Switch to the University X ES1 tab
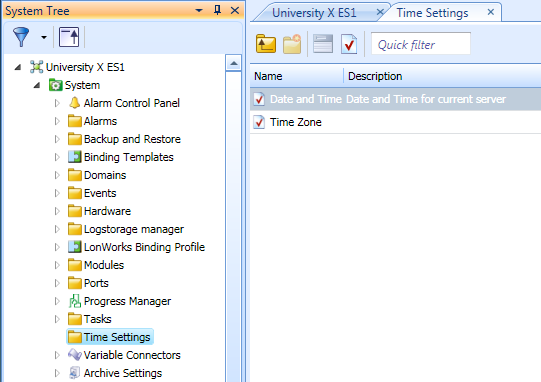The width and height of the screenshot is (541, 382). [314, 13]
